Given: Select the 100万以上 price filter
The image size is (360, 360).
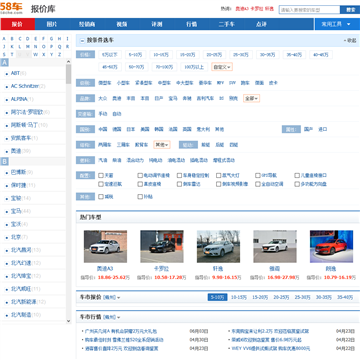Looking at the screenshot, I should tap(194, 67).
